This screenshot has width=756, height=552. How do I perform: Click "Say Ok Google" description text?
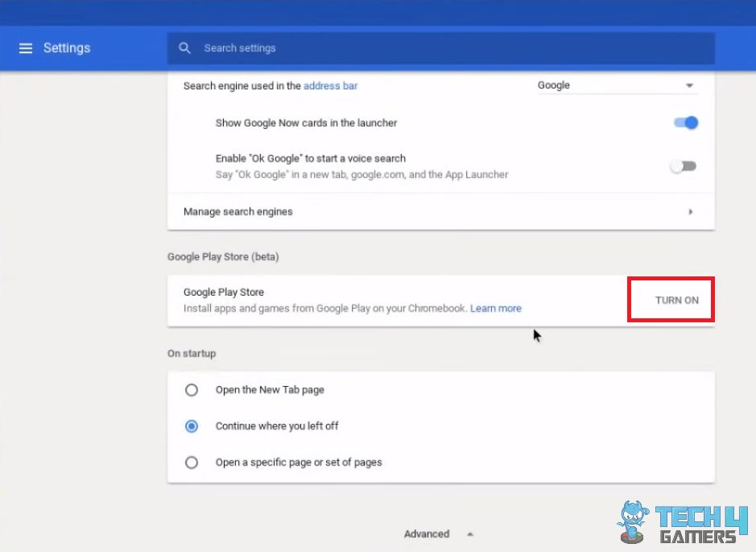coord(361,175)
